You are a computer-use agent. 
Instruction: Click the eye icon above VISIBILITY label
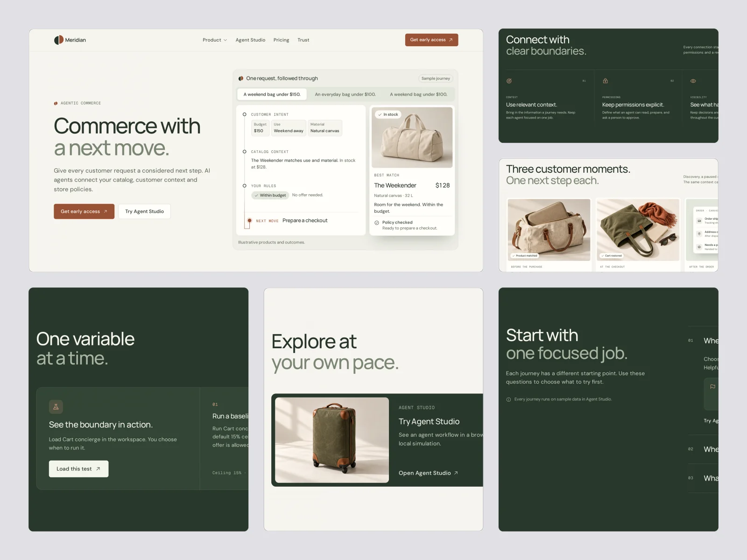(693, 81)
